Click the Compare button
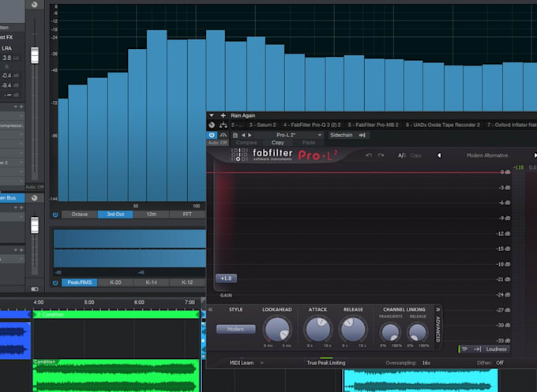 pos(246,143)
